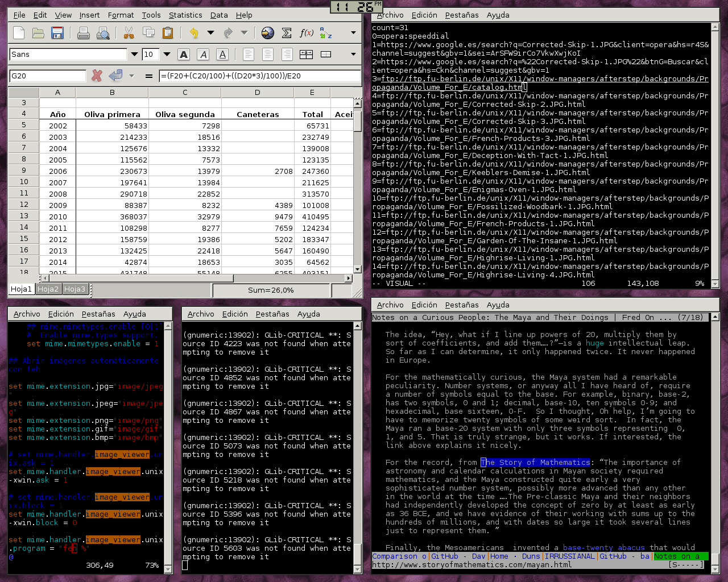Toggle underline formatting
This screenshot has height=582, width=728.
(222, 55)
